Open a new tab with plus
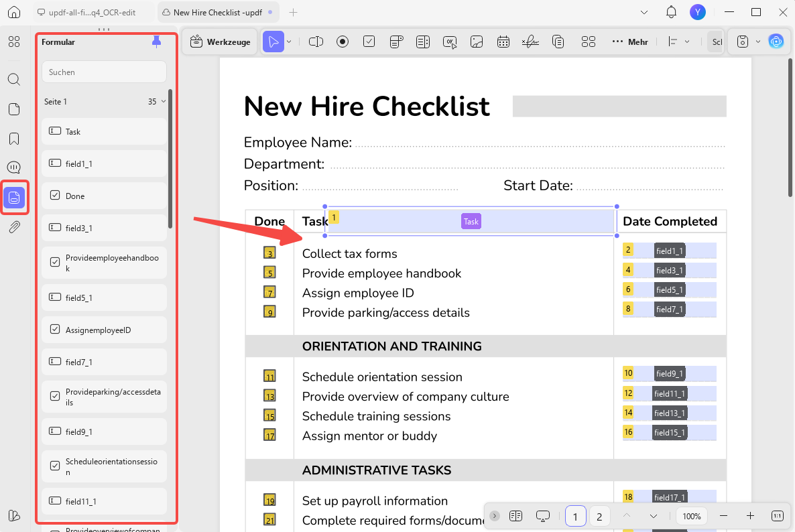This screenshot has height=532, width=795. (293, 12)
